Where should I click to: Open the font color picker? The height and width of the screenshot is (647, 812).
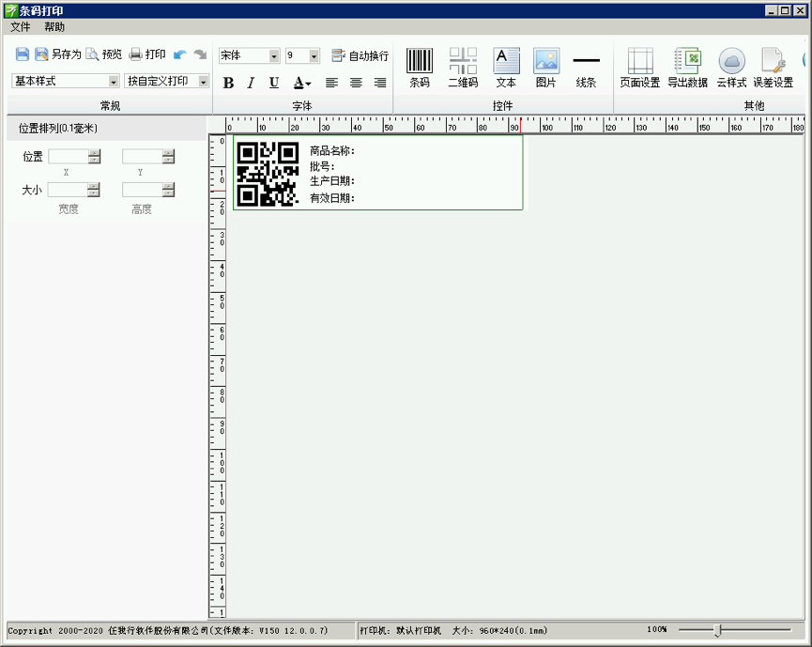pos(302,83)
